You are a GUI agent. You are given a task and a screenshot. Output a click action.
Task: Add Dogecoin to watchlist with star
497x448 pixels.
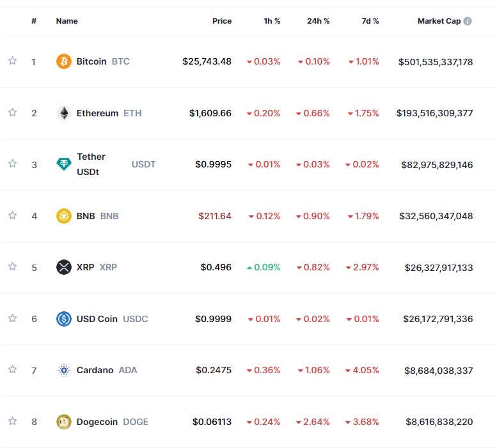click(x=12, y=421)
